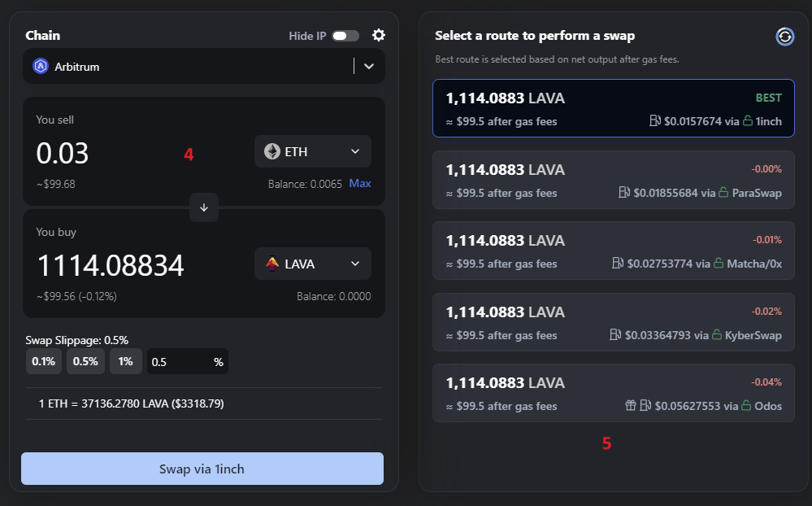The image size is (812, 506).
Task: Click the Max balance link
Action: (360, 184)
